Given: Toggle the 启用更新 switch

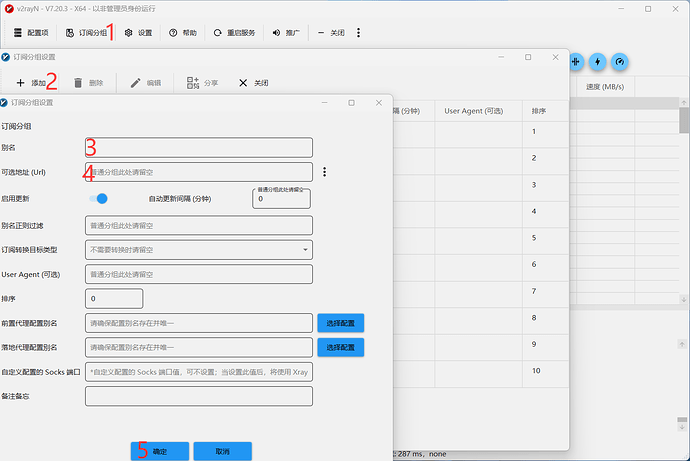Looking at the screenshot, I should coord(98,199).
